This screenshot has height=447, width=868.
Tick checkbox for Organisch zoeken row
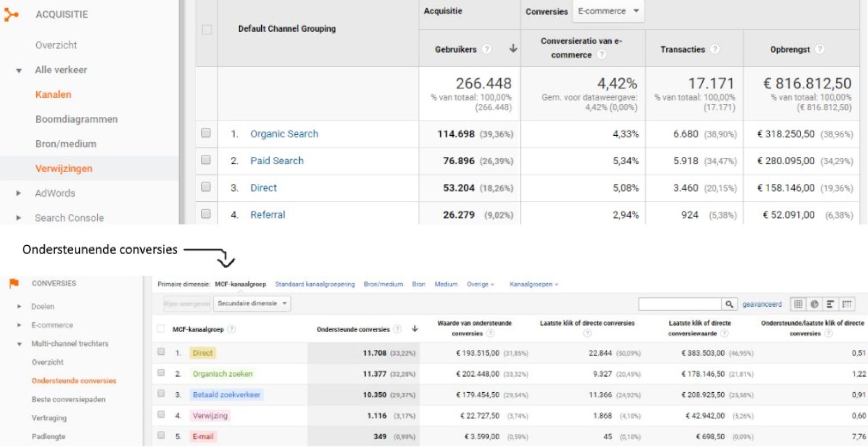[161, 373]
